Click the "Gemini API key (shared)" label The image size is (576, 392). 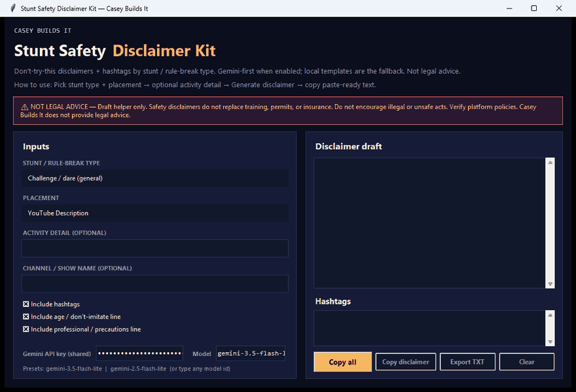[x=56, y=354]
